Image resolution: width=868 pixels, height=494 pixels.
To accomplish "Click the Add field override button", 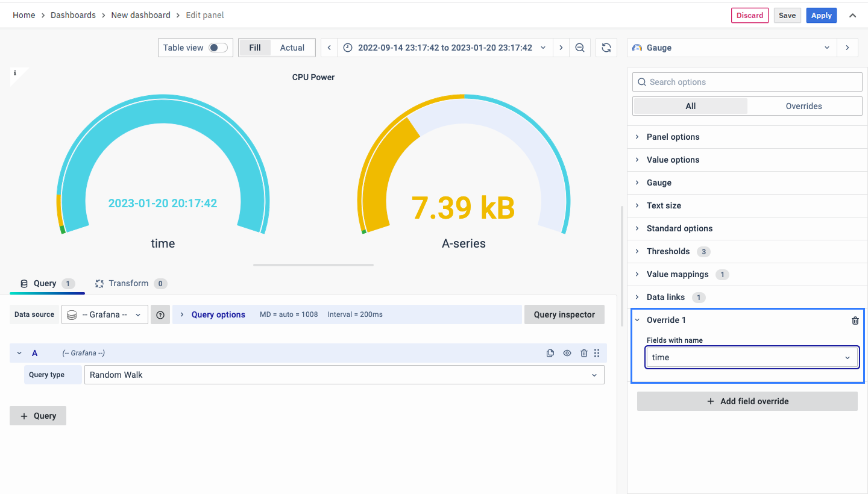I will 747,401.
